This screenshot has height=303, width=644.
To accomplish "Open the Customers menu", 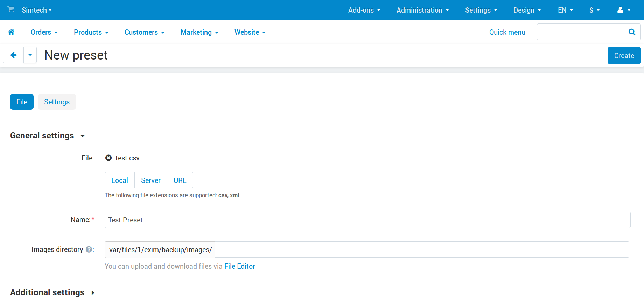I will (x=145, y=32).
